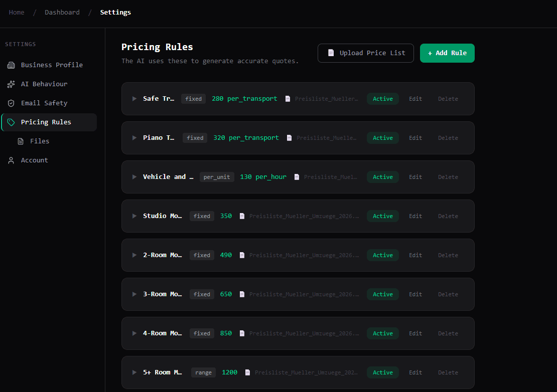Click the Email Safety shield icon
This screenshot has height=392, width=557.
[11, 103]
